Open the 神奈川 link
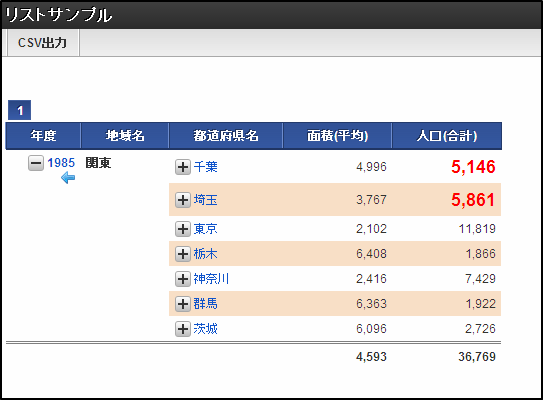 (211, 279)
